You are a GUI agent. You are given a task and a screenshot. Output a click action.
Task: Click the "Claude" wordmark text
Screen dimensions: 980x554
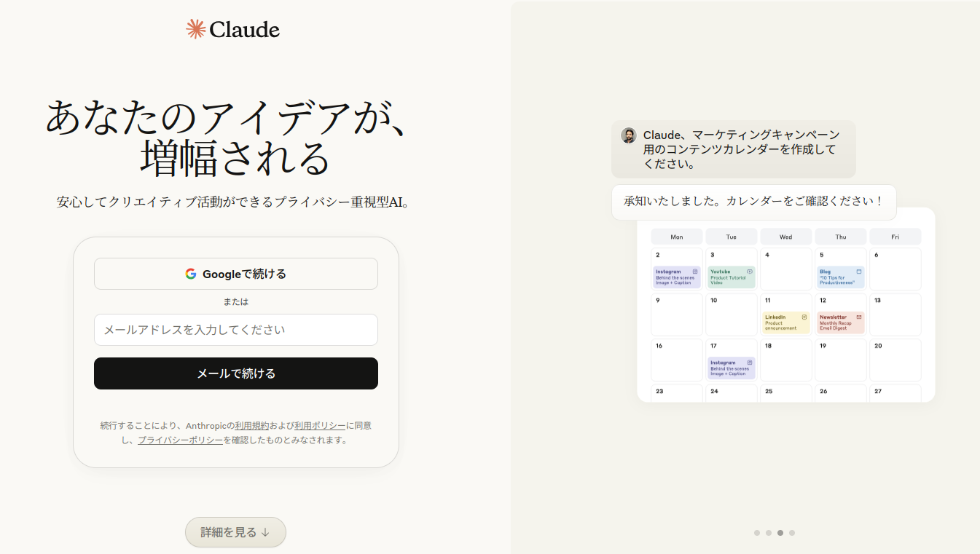click(245, 29)
